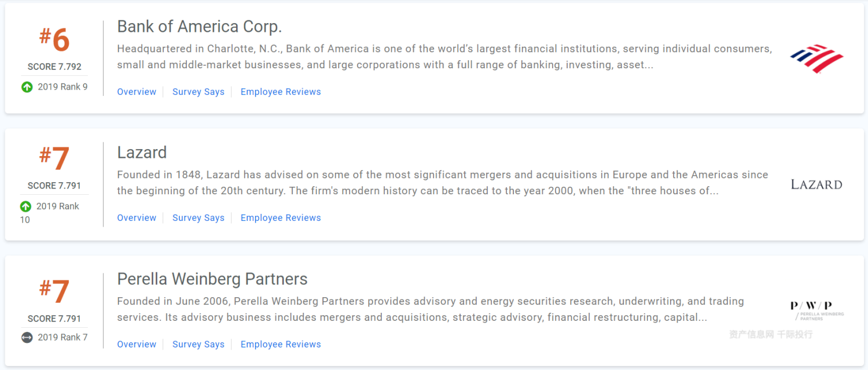Viewport: 868px width, 370px height.
Task: View Employee Reviews for Bank of America
Action: 281,92
